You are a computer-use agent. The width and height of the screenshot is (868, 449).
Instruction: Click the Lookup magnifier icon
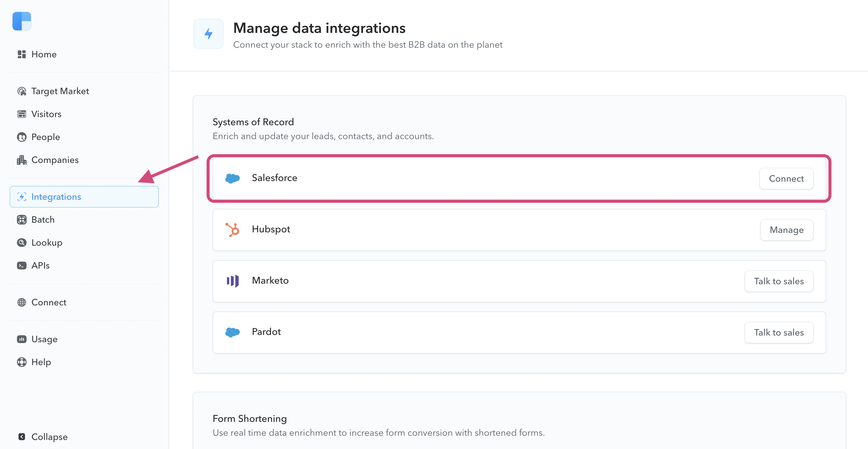(x=21, y=243)
